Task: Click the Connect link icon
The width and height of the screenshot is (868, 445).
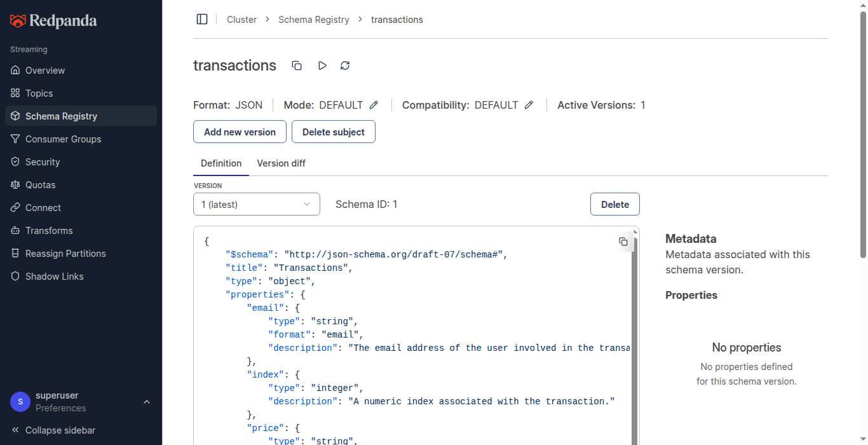Action: tap(16, 207)
